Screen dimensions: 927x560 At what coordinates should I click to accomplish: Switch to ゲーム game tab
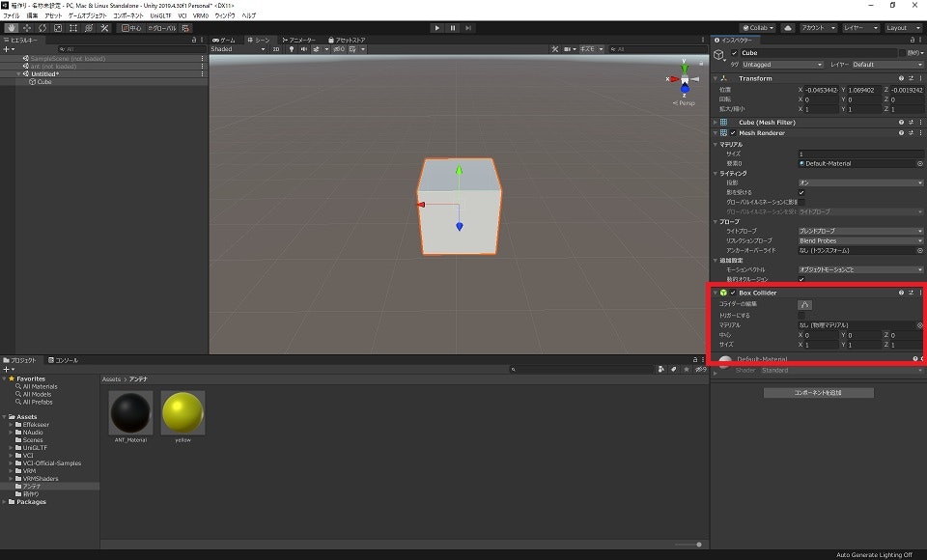(x=224, y=41)
